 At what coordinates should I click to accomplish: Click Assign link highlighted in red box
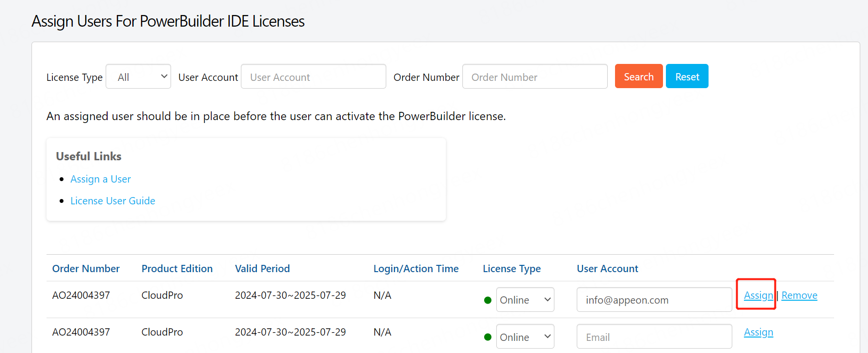tap(758, 295)
